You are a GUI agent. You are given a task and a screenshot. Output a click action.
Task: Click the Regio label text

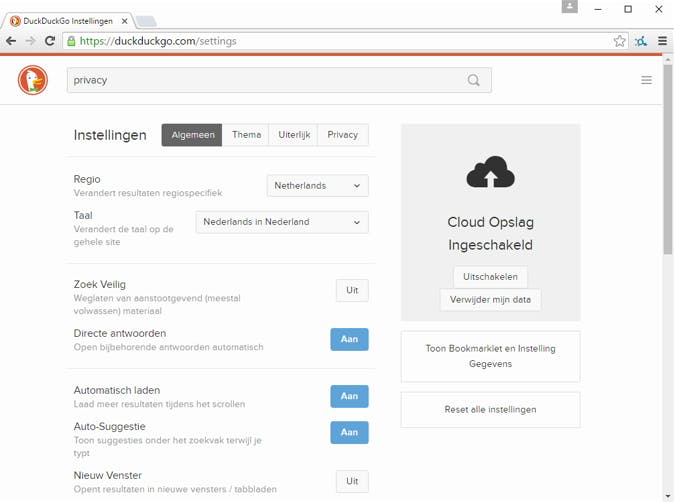[x=87, y=180]
